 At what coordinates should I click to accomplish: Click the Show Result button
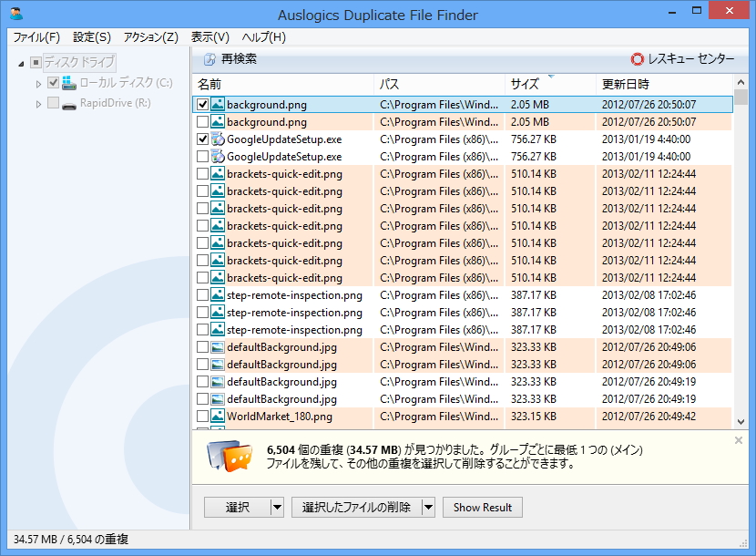[483, 508]
